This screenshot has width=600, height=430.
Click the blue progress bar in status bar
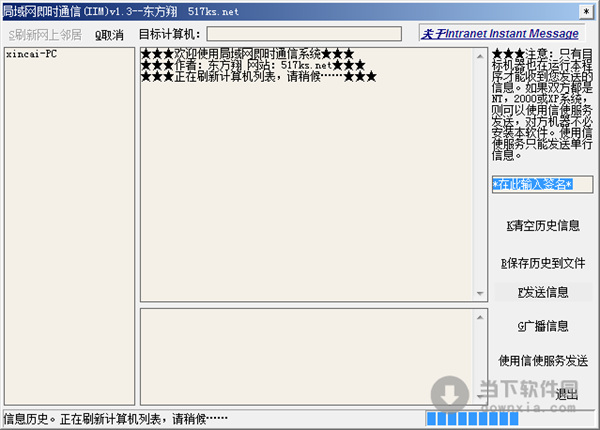[x=473, y=419]
